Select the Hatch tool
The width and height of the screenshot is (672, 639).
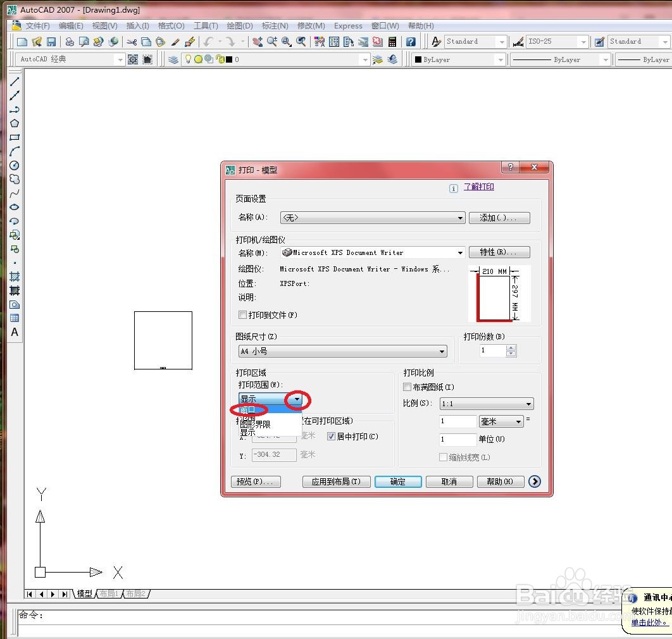tap(14, 276)
